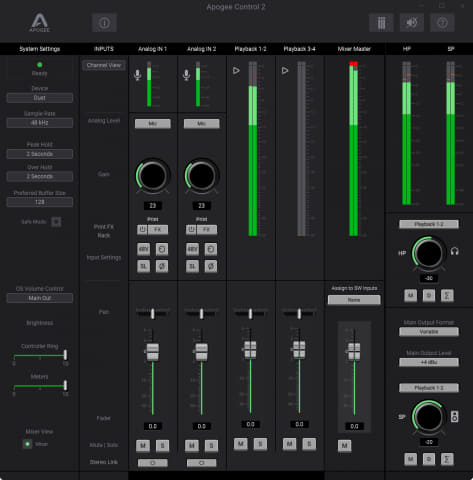The width and height of the screenshot is (473, 480).
Task: Invert phase on Analog IN 1
Action: (162, 266)
